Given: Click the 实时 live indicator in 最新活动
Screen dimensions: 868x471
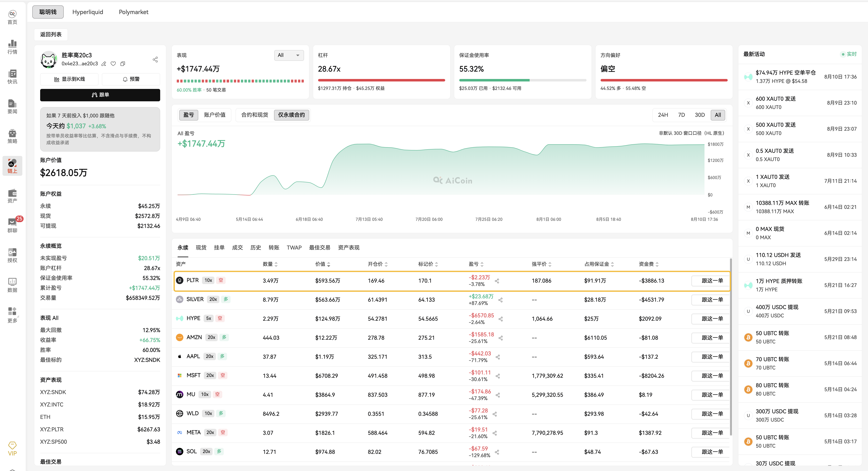Looking at the screenshot, I should pos(849,54).
